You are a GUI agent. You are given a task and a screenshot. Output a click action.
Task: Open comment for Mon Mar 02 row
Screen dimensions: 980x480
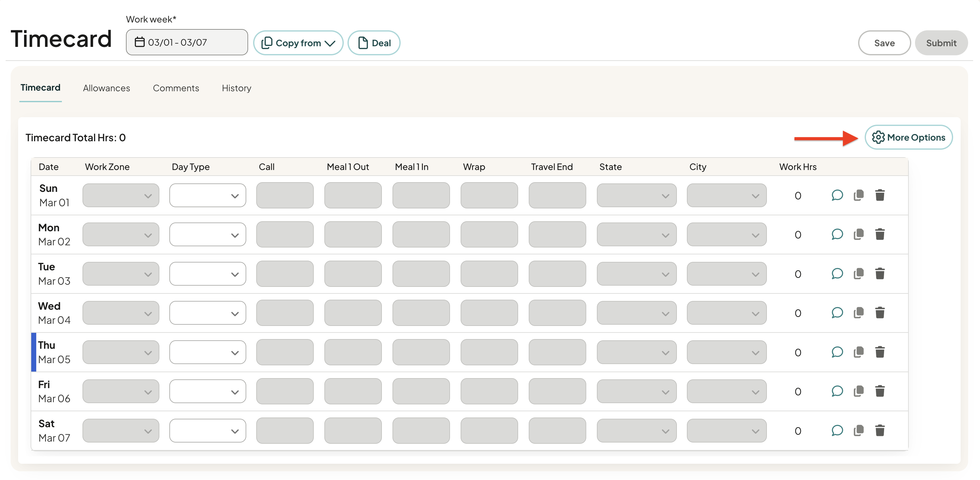(x=837, y=234)
